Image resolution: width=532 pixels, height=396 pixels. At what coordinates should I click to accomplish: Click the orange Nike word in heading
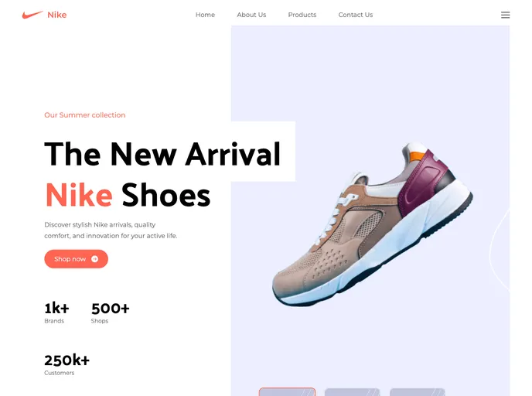point(79,195)
